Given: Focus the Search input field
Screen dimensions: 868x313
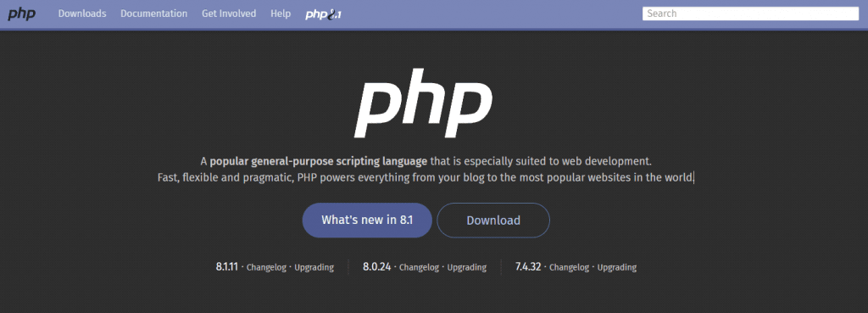Looking at the screenshot, I should coord(750,14).
